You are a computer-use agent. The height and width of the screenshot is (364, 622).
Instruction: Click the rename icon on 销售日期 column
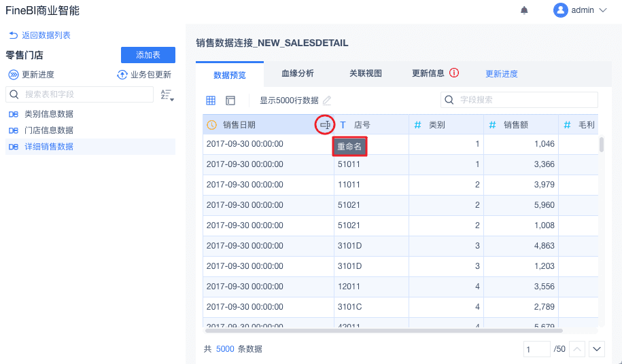(326, 125)
